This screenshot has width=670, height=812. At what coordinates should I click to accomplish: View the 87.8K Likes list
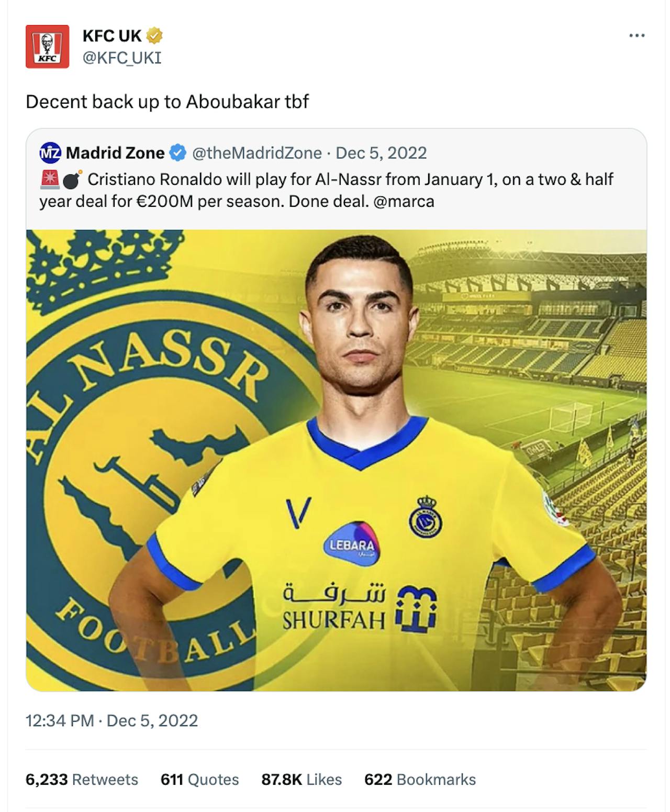pos(301,780)
